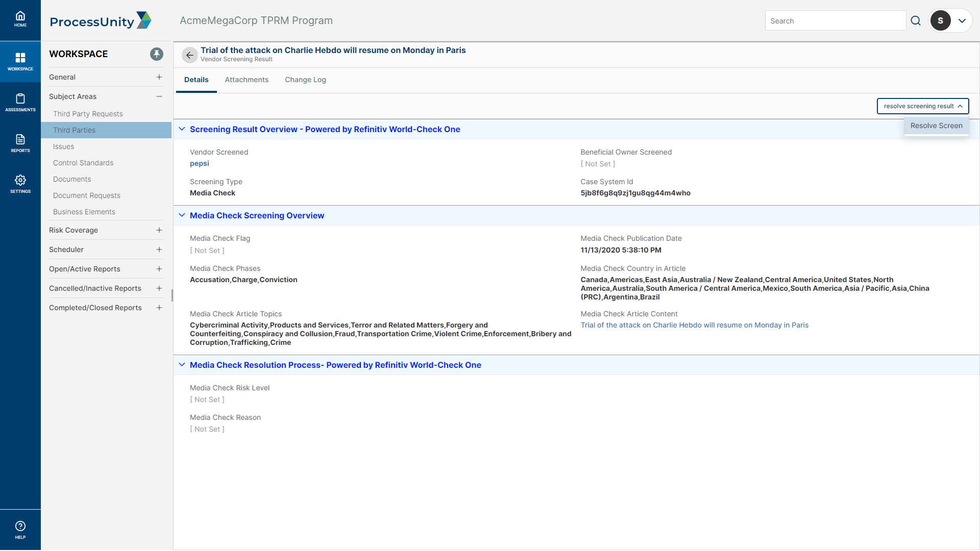Click the Media Check Risk Level Not Set value
Screen dimensions: 980x551
pyautogui.click(x=207, y=399)
